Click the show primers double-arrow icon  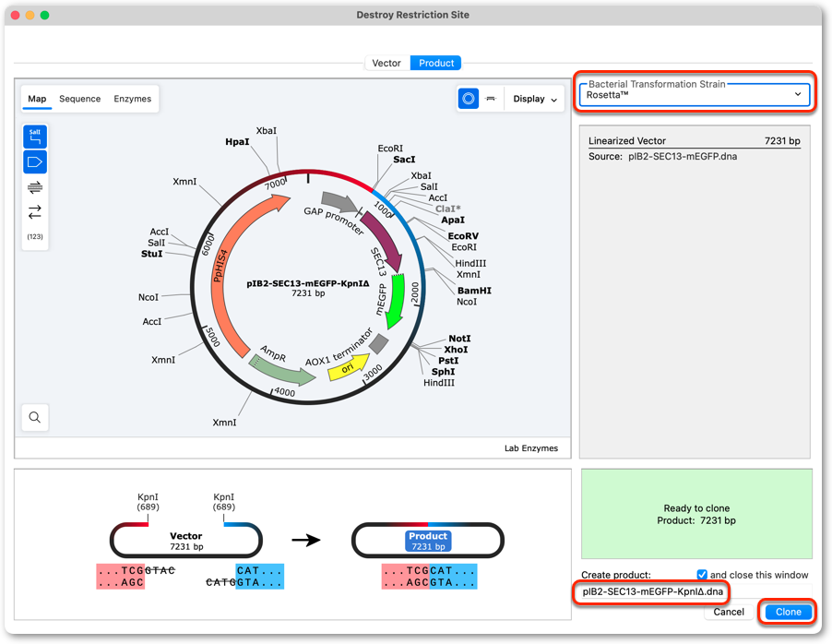click(35, 187)
